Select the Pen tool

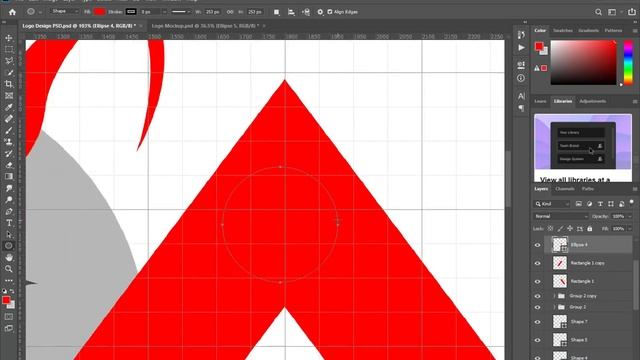pyautogui.click(x=9, y=211)
